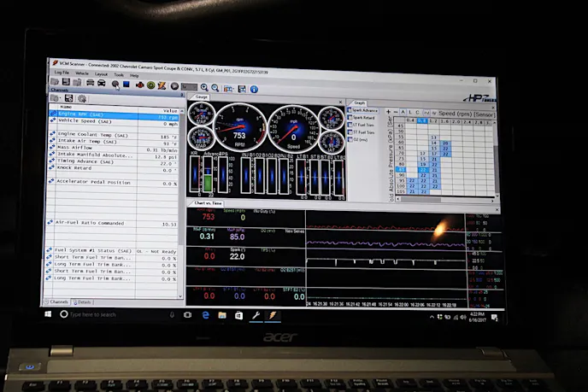Viewport: 588px width, 392px height.
Task: Click the save log disk icon
Action: pos(64,82)
